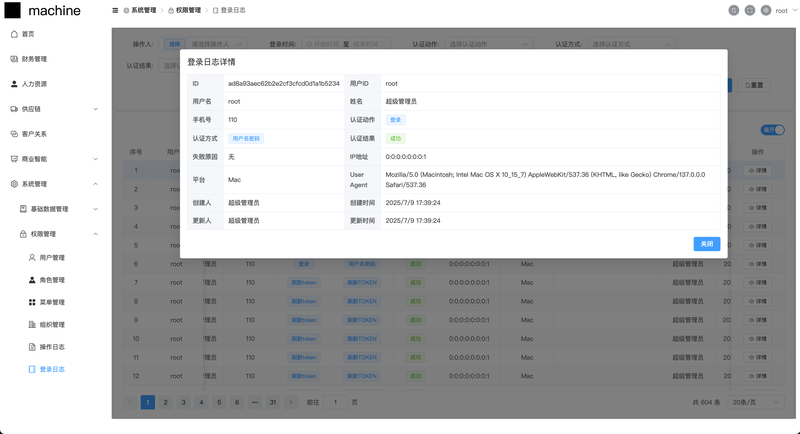
Task: Click the 操作日志 document icon
Action: [x=32, y=347]
